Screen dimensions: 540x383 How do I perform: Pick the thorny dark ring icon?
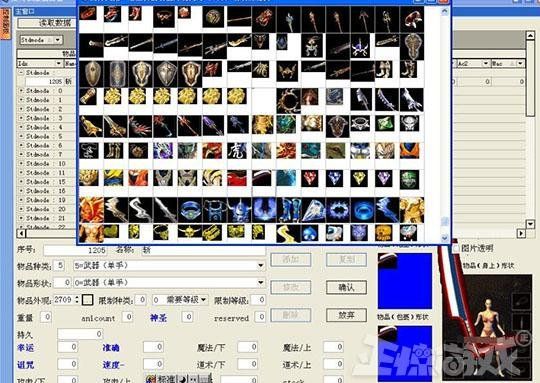(289, 100)
